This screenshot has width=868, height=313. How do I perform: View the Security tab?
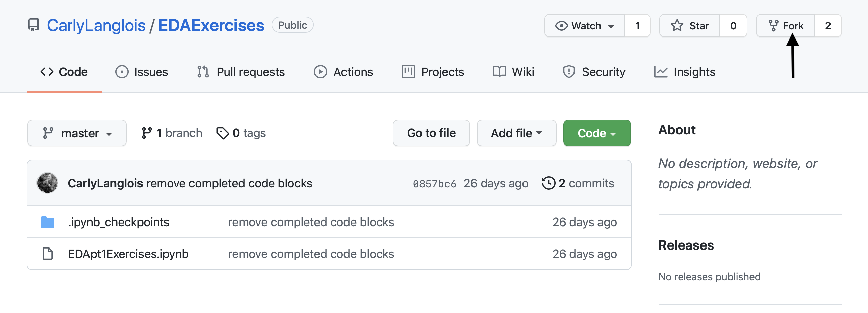click(x=594, y=72)
